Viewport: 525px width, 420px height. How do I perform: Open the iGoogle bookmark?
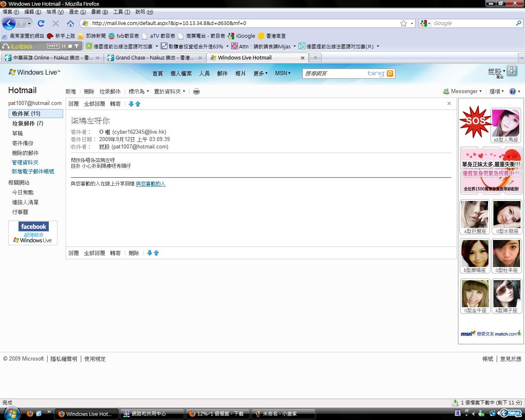click(242, 36)
